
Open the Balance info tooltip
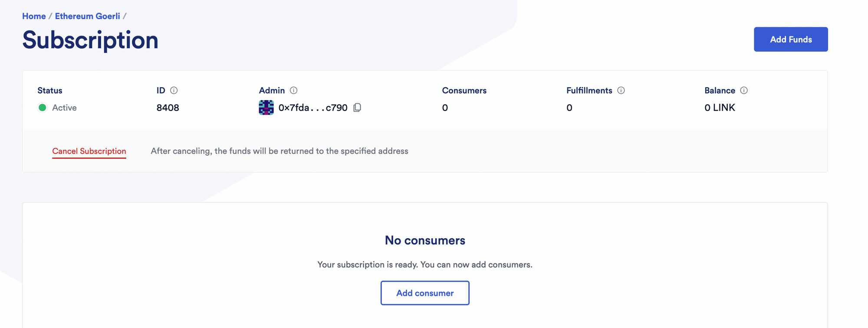coord(744,90)
